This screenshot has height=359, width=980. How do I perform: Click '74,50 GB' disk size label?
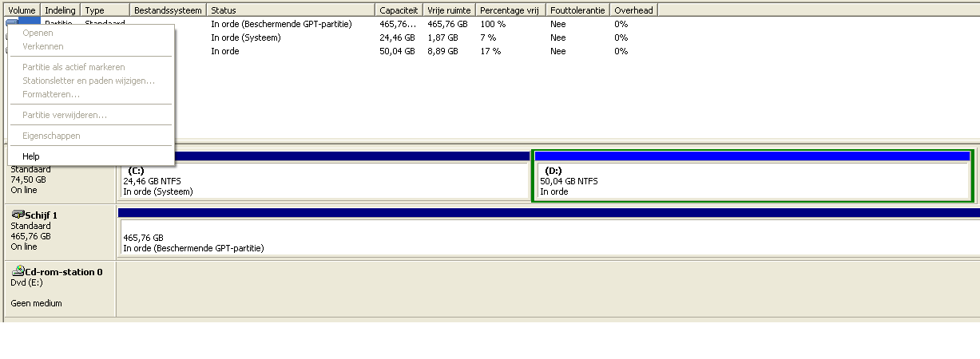pyautogui.click(x=28, y=179)
